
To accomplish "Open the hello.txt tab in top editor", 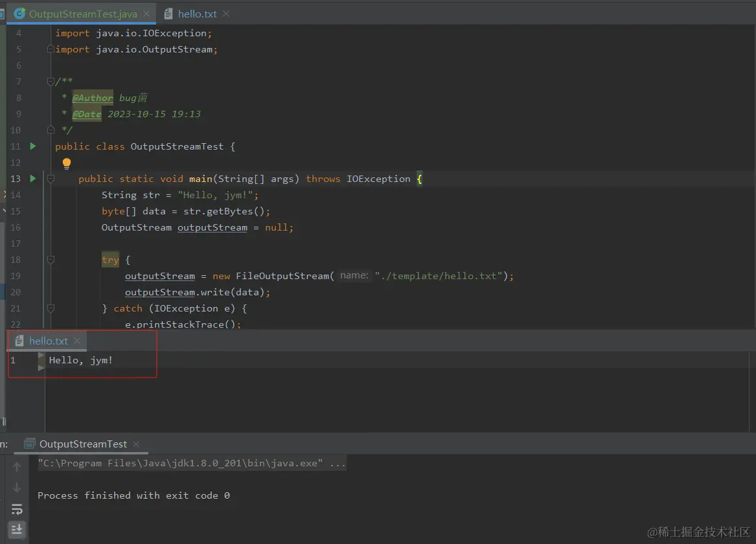I will coord(197,14).
